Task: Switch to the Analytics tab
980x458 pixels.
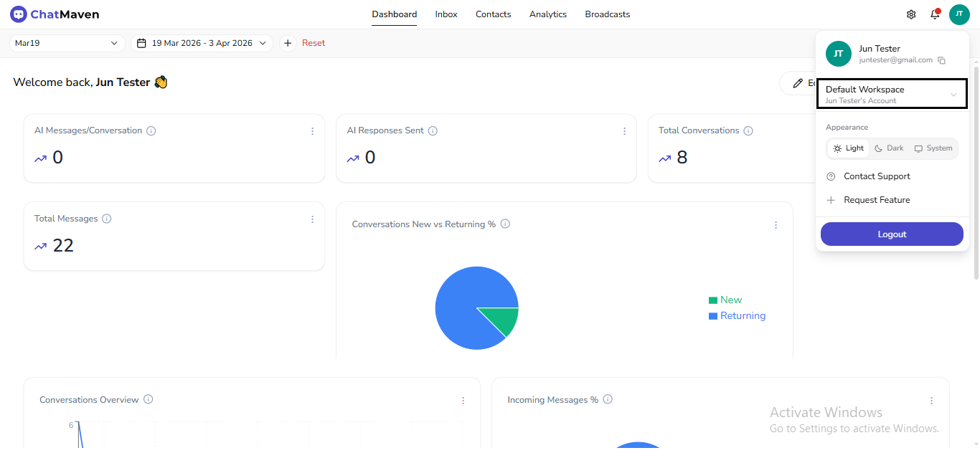Action: tap(547, 14)
